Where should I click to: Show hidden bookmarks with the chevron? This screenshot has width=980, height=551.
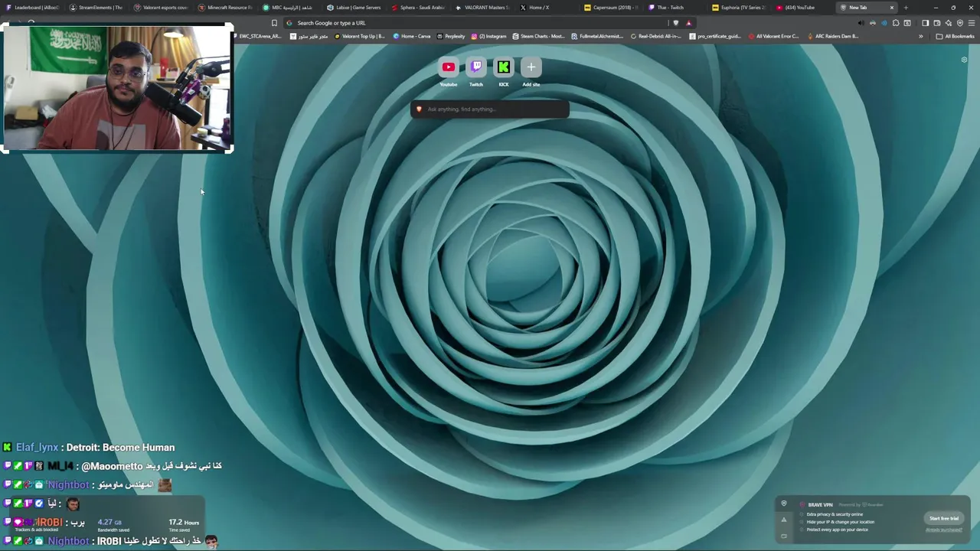pyautogui.click(x=921, y=36)
